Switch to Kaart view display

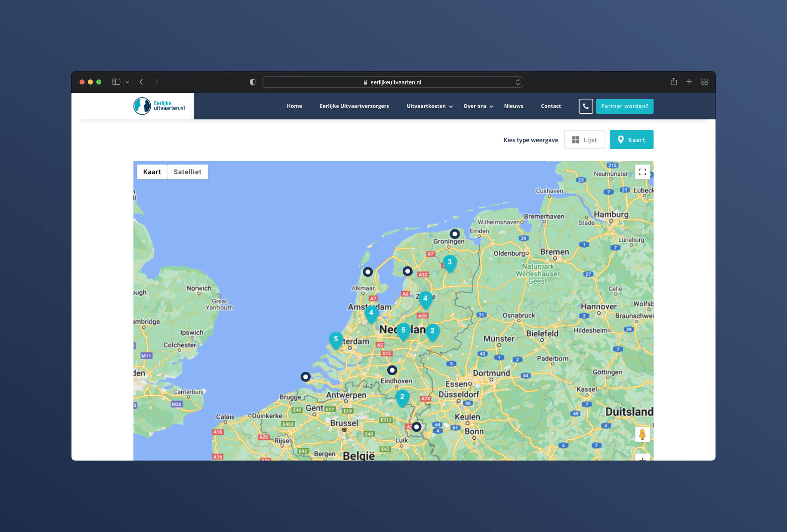(631, 140)
